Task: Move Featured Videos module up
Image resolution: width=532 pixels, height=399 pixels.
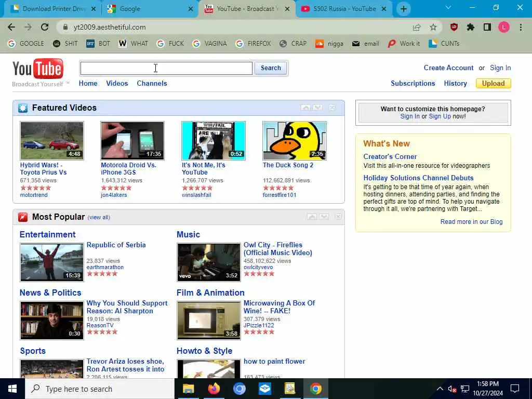Action: click(x=305, y=108)
